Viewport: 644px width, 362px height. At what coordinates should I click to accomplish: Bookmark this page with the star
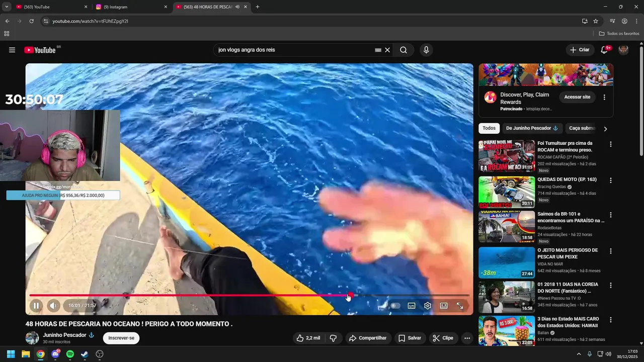pos(596,21)
